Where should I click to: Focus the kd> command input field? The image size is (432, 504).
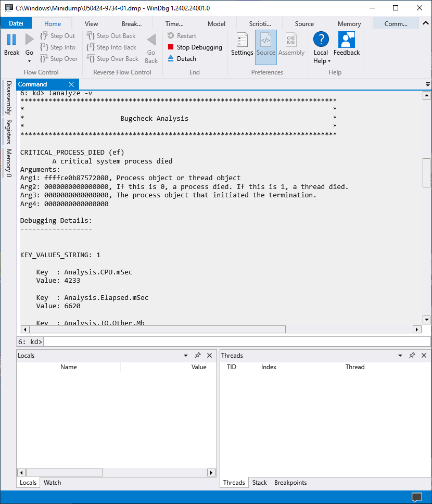(x=237, y=342)
